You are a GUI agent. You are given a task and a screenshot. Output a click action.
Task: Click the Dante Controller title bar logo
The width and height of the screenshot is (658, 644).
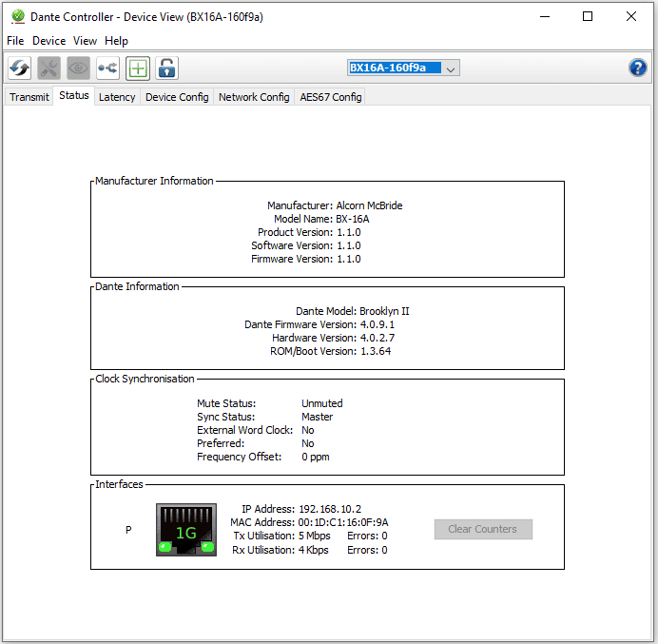click(x=17, y=16)
